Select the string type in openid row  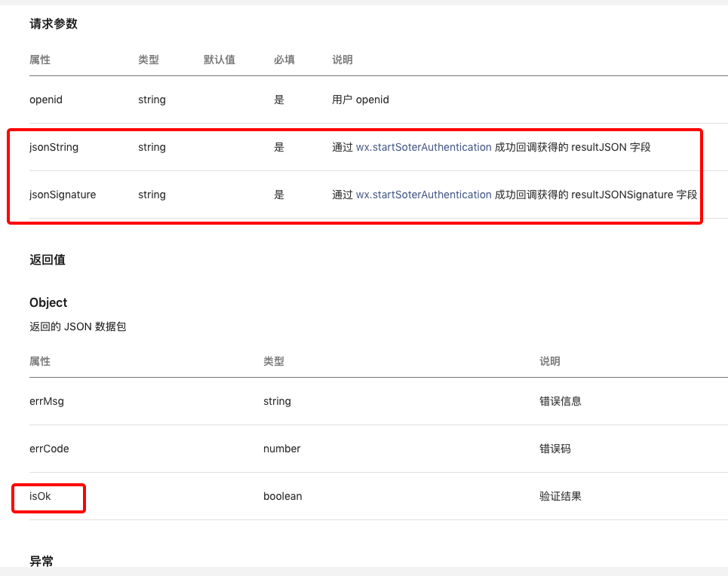[x=152, y=100]
